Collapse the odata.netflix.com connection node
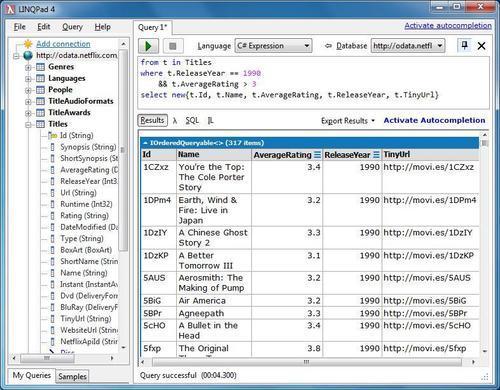 (x=16, y=56)
